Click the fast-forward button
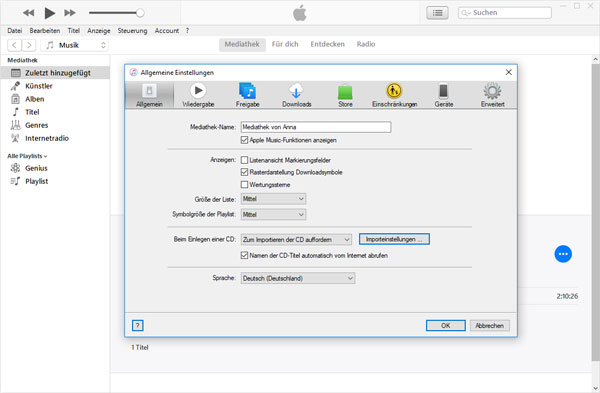Image resolution: width=600 pixels, height=393 pixels. coord(70,13)
